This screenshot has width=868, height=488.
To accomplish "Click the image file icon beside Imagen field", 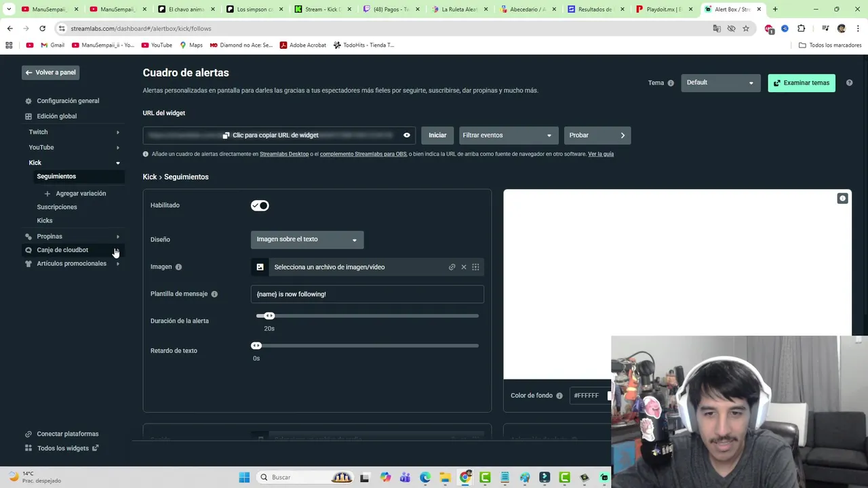I will pos(260,267).
